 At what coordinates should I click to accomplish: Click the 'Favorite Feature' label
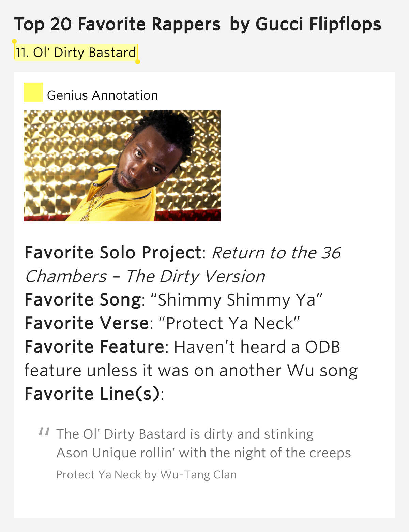point(95,347)
